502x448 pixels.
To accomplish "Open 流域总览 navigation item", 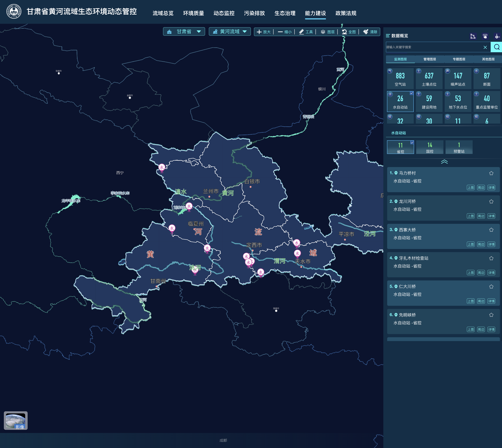I will click(163, 13).
